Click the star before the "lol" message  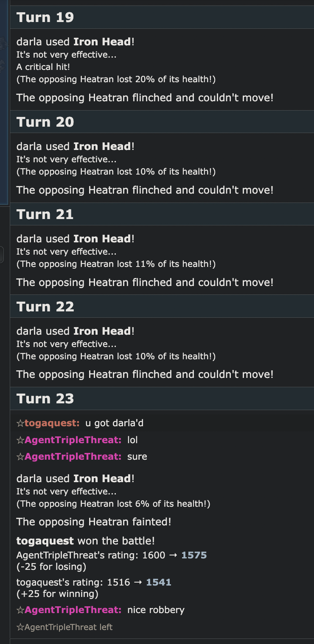click(20, 440)
